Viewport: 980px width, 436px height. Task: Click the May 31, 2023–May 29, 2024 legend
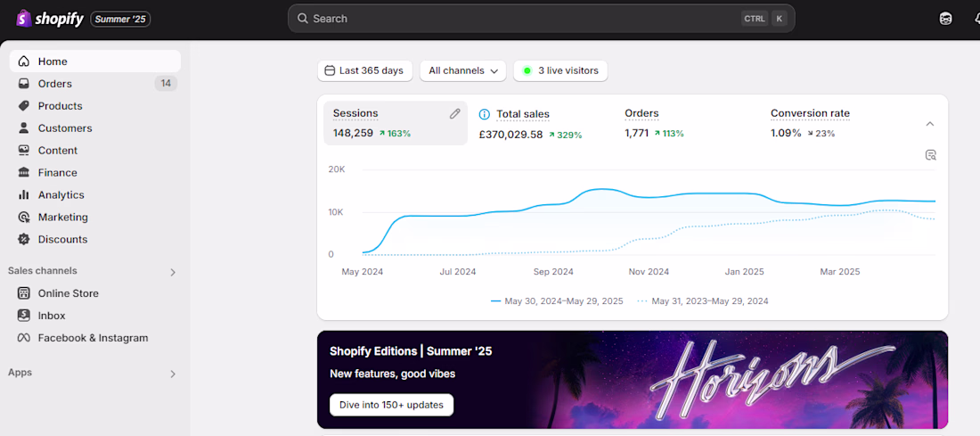703,300
